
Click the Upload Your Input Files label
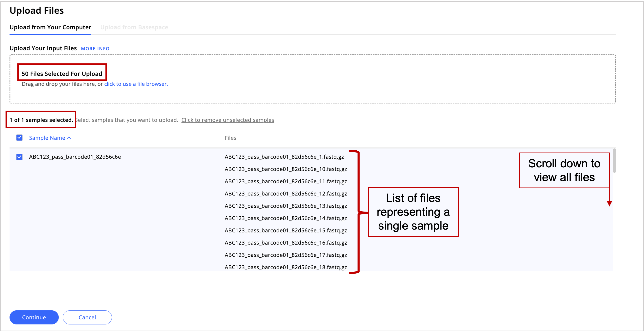43,48
